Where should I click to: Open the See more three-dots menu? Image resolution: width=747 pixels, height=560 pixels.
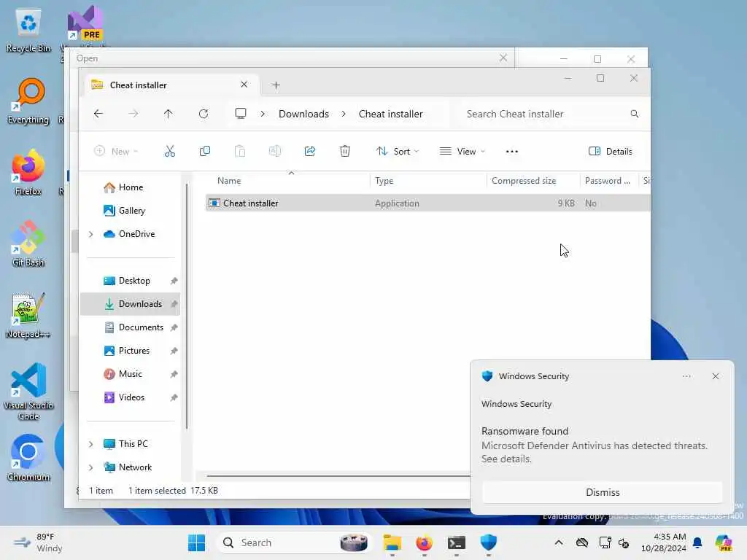click(x=511, y=152)
